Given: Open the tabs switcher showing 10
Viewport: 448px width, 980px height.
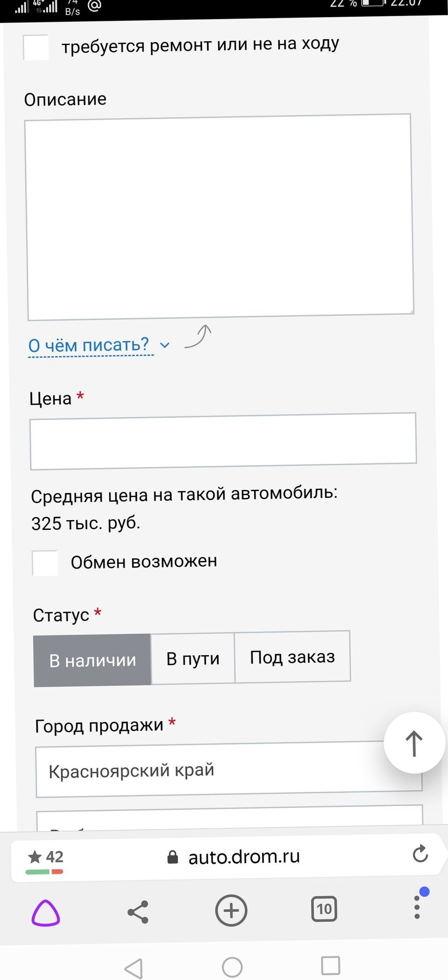Looking at the screenshot, I should pyautogui.click(x=324, y=909).
